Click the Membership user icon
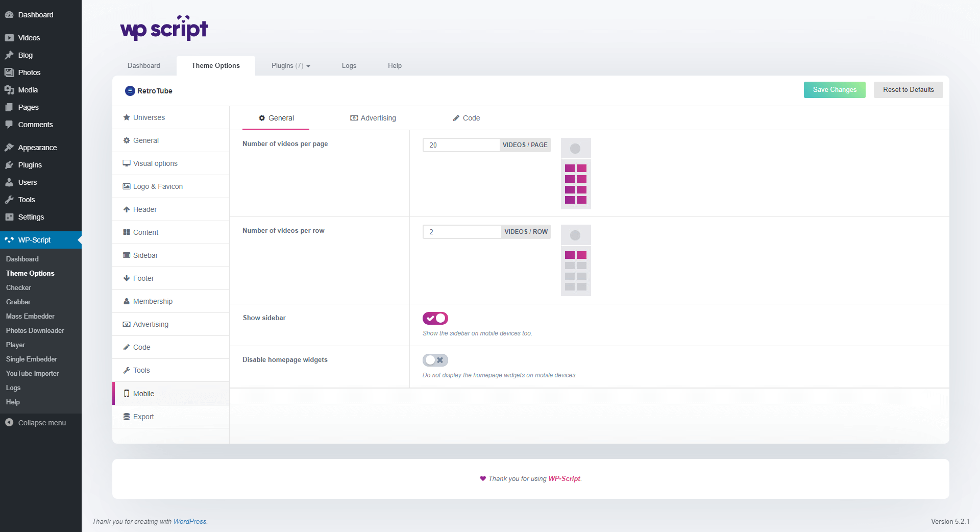 127,301
